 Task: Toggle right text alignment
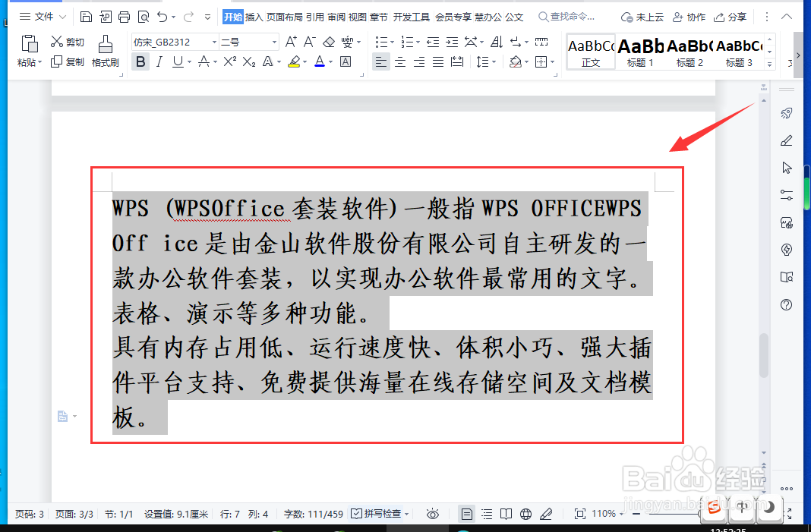[419, 62]
